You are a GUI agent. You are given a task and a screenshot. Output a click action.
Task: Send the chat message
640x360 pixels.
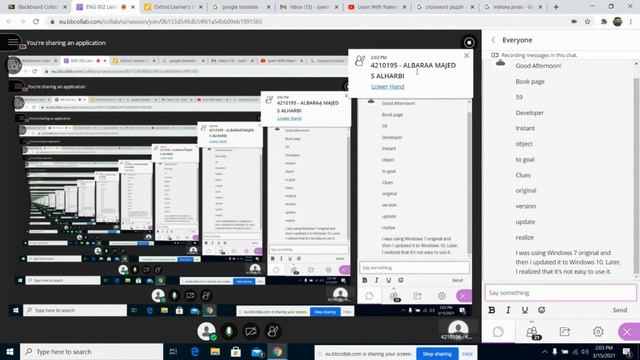[x=620, y=310]
